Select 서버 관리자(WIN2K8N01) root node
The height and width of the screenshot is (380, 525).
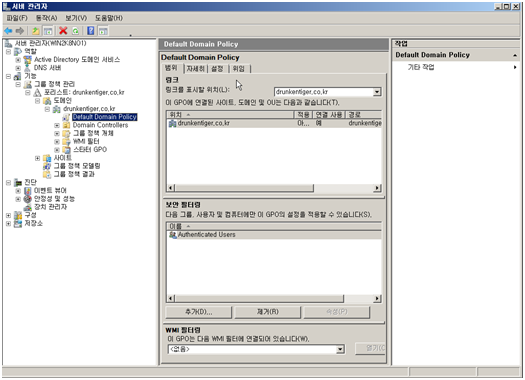[50, 43]
